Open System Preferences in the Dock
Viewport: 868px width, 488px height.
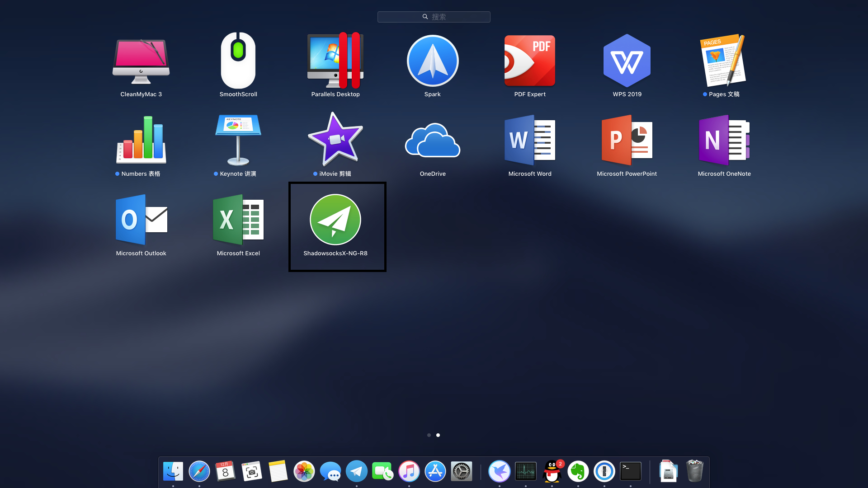point(462,471)
